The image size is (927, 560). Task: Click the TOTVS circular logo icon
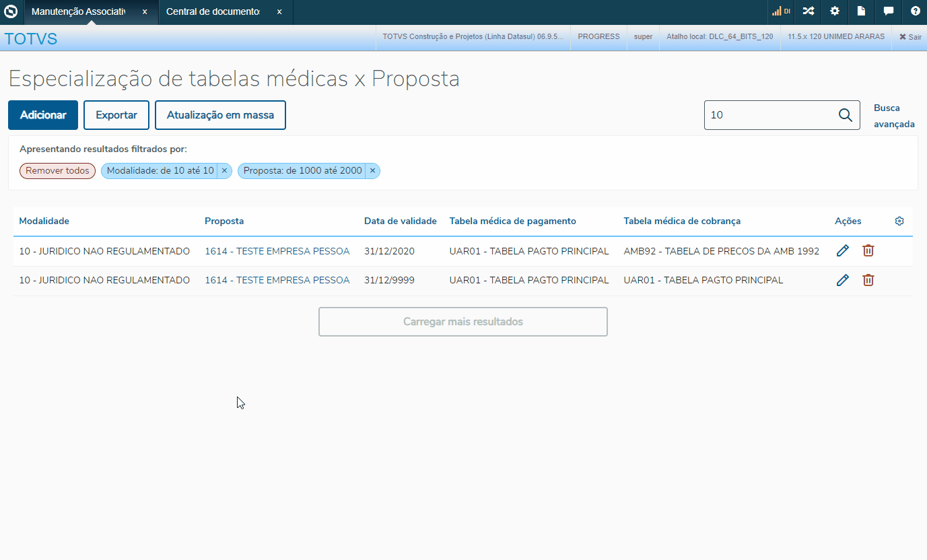pos(11,11)
